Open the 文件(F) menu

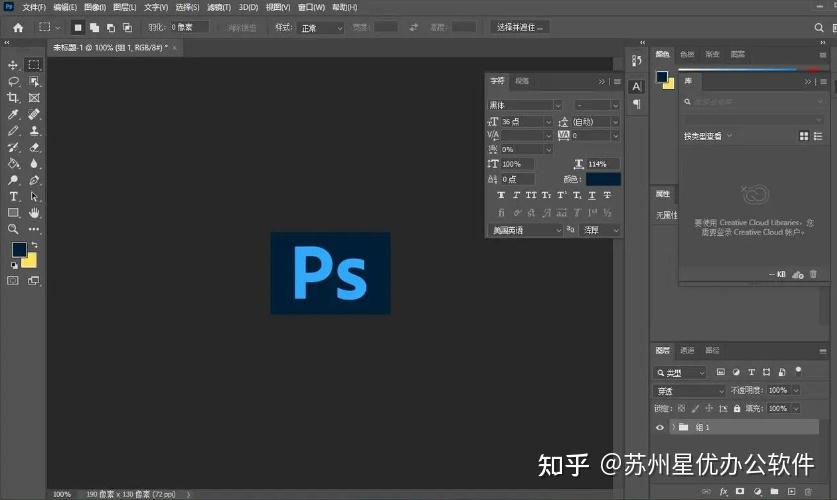(34, 7)
